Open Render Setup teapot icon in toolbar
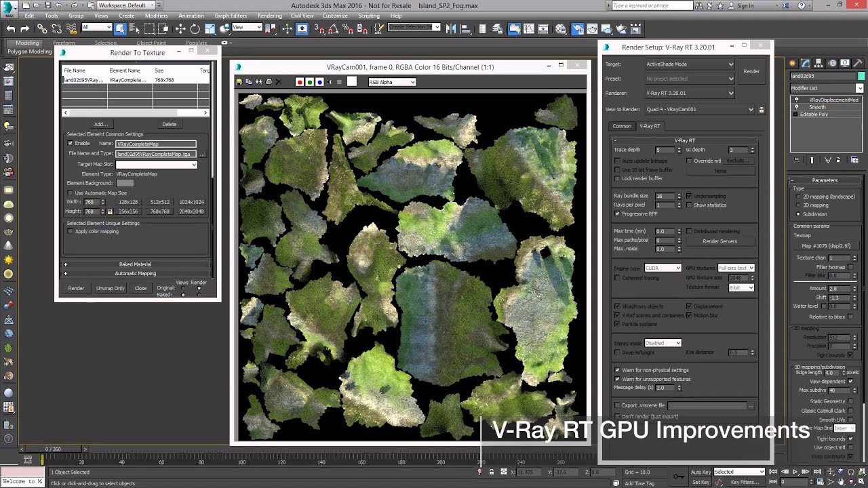This screenshot has width=868, height=488. click(577, 28)
